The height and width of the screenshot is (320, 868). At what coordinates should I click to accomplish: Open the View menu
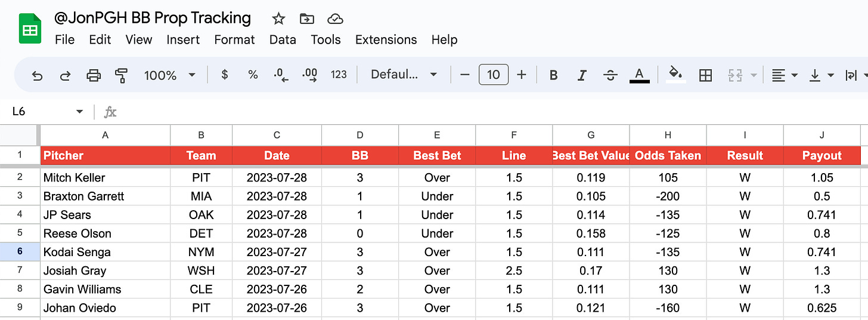click(139, 39)
